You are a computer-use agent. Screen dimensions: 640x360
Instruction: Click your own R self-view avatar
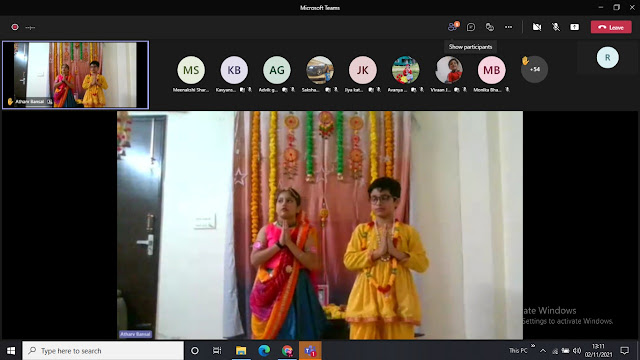607,58
